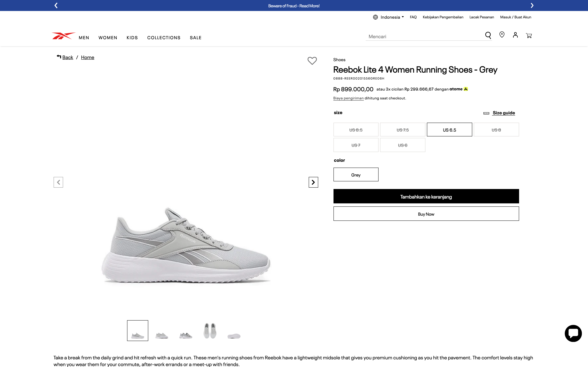Select size US 8
Viewport: 588px width, 367px height.
tap(496, 130)
